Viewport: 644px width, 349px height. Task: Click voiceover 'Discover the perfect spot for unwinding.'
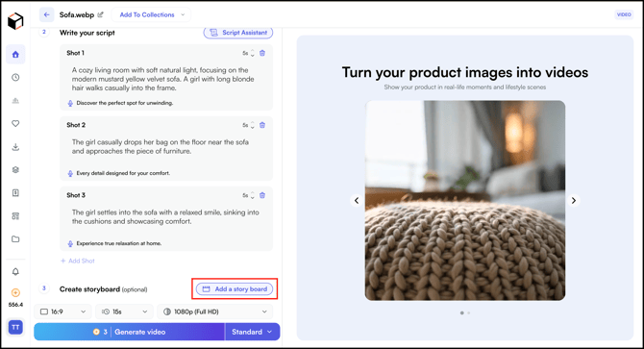tap(125, 103)
